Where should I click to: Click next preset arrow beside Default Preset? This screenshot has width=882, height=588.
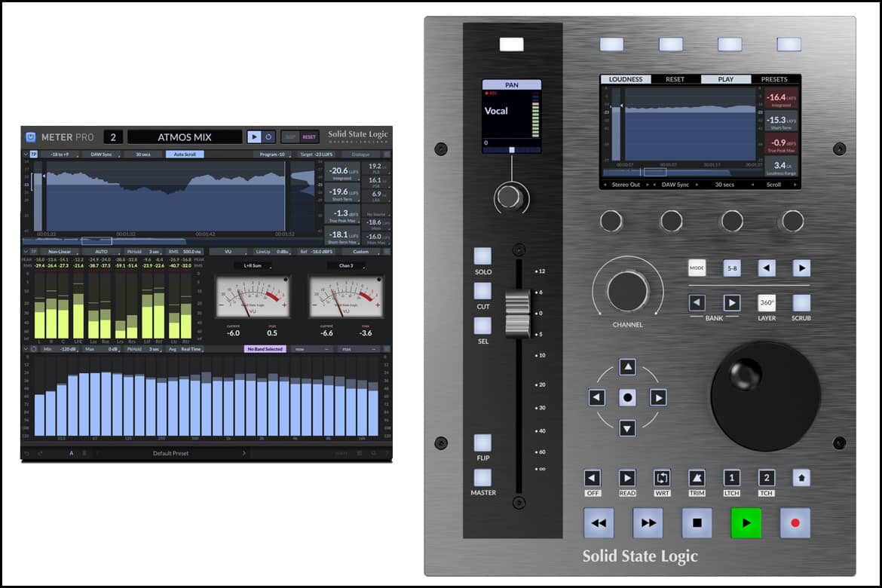pyautogui.click(x=243, y=453)
